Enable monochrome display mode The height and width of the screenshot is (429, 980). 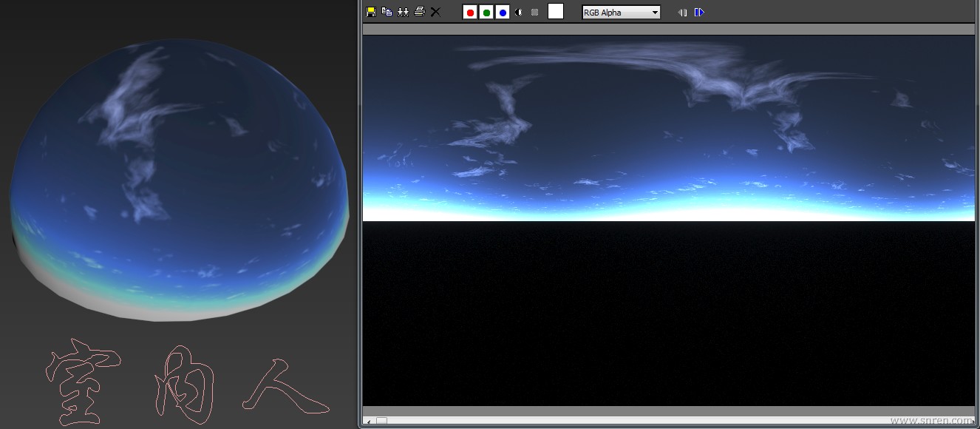pos(534,12)
